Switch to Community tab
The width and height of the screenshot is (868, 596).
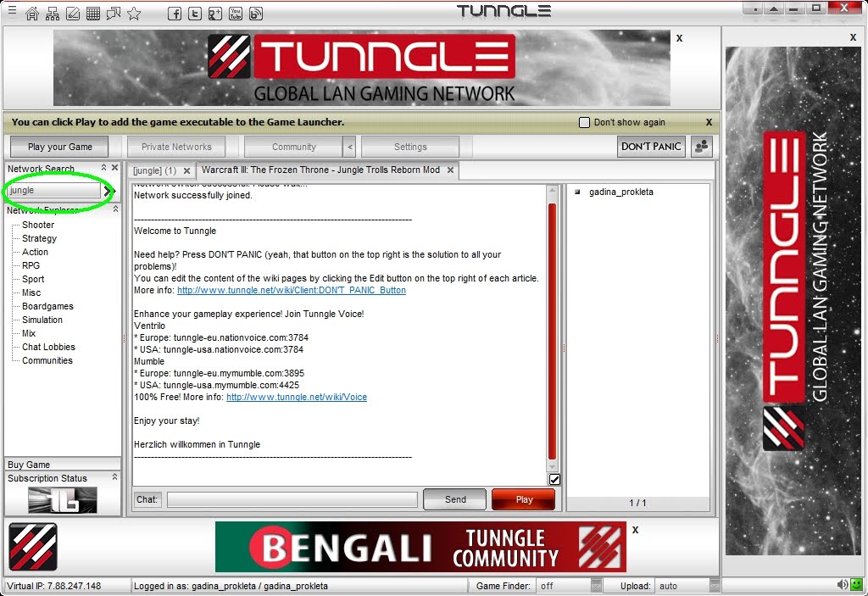[293, 147]
